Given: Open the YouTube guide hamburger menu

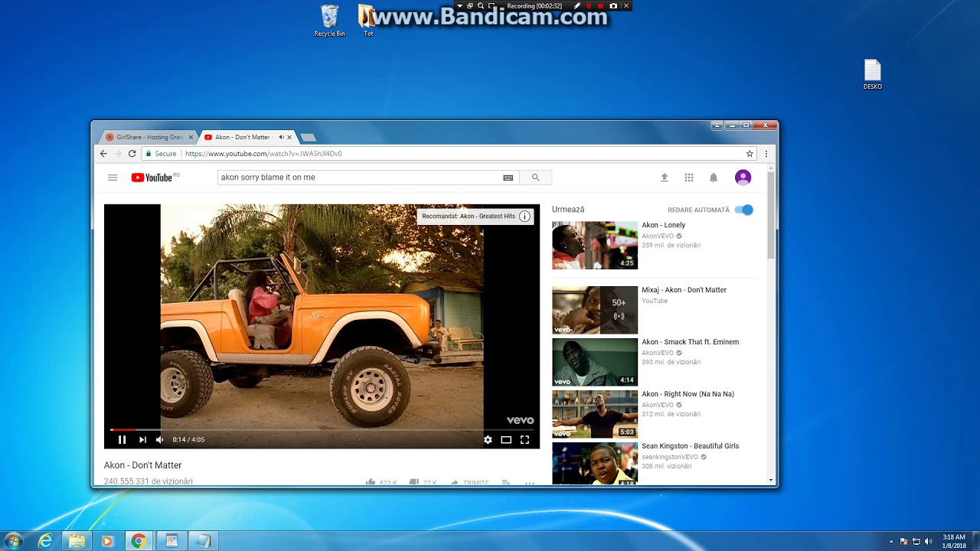Looking at the screenshot, I should click(x=113, y=178).
